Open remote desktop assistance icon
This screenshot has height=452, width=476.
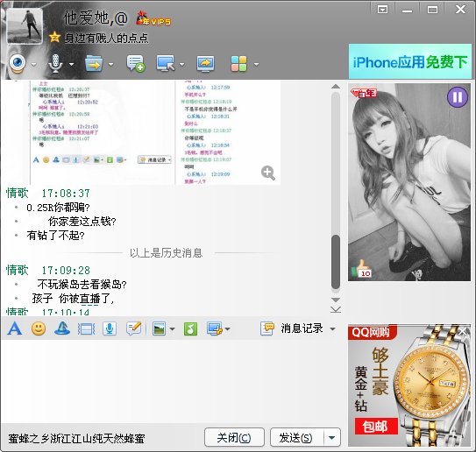tap(166, 63)
